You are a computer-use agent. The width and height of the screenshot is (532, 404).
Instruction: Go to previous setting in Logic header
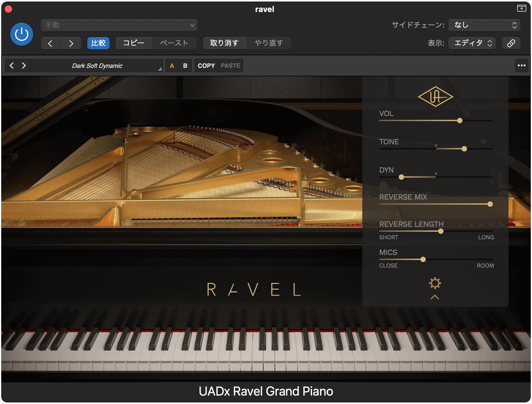click(x=51, y=43)
